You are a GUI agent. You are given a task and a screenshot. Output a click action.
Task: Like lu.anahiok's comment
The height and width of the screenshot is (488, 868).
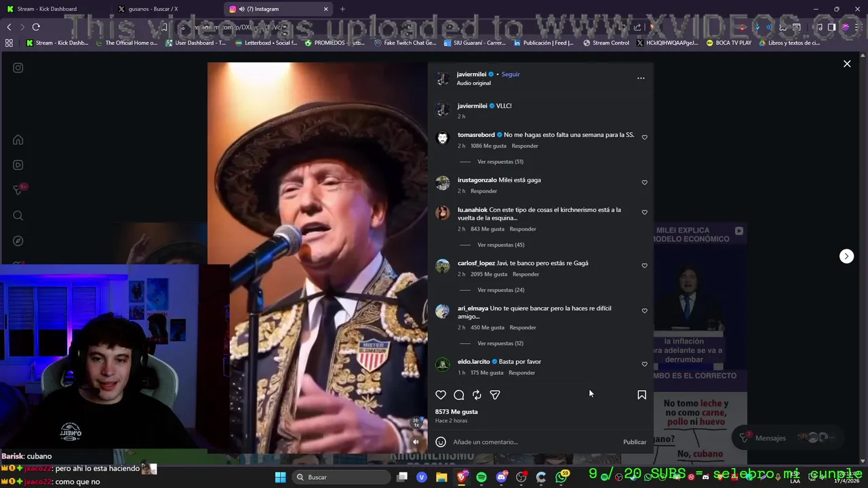pyautogui.click(x=644, y=212)
